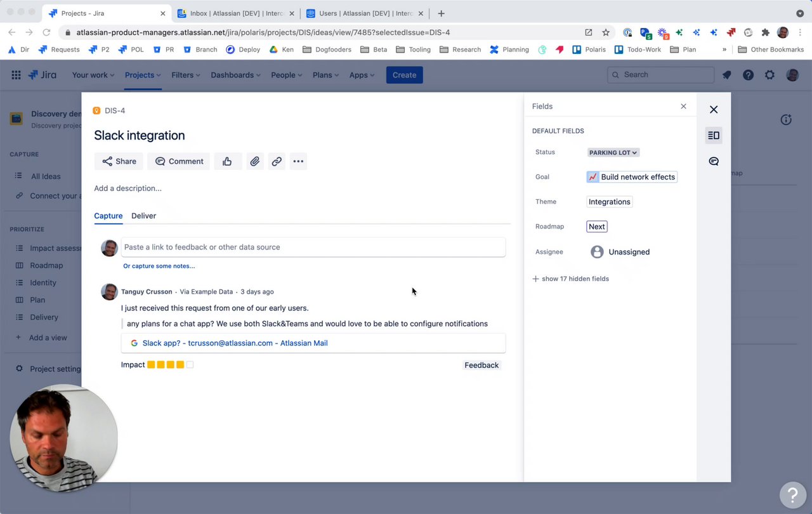This screenshot has width=812, height=514.
Task: Close the Slack integration issue dialog
Action: (714, 109)
